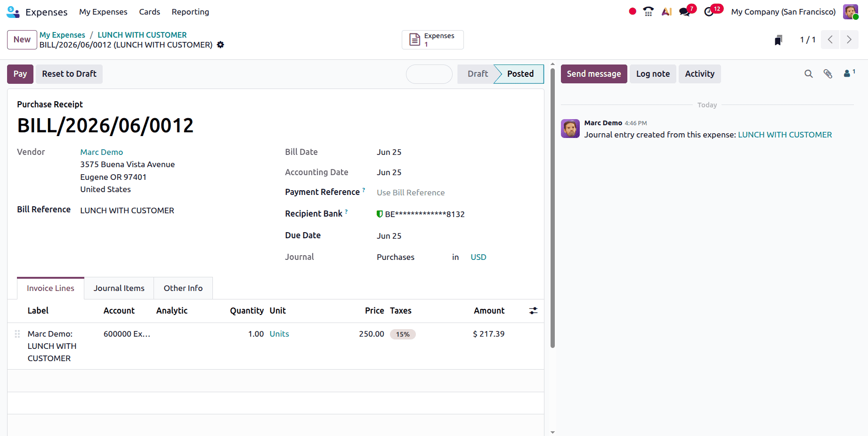The height and width of the screenshot is (436, 868).
Task: Search messages in the chatter
Action: [809, 74]
